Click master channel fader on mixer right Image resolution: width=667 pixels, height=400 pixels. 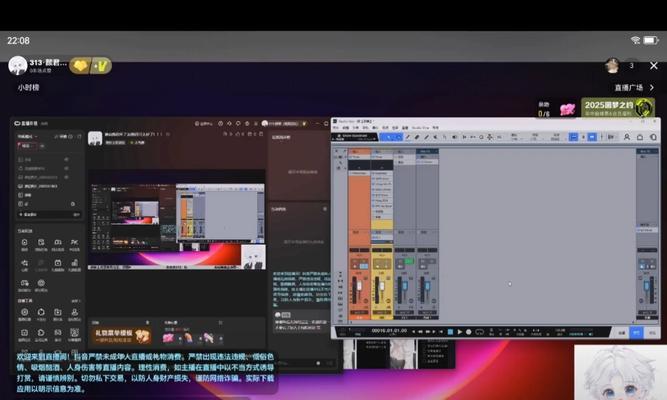point(647,284)
